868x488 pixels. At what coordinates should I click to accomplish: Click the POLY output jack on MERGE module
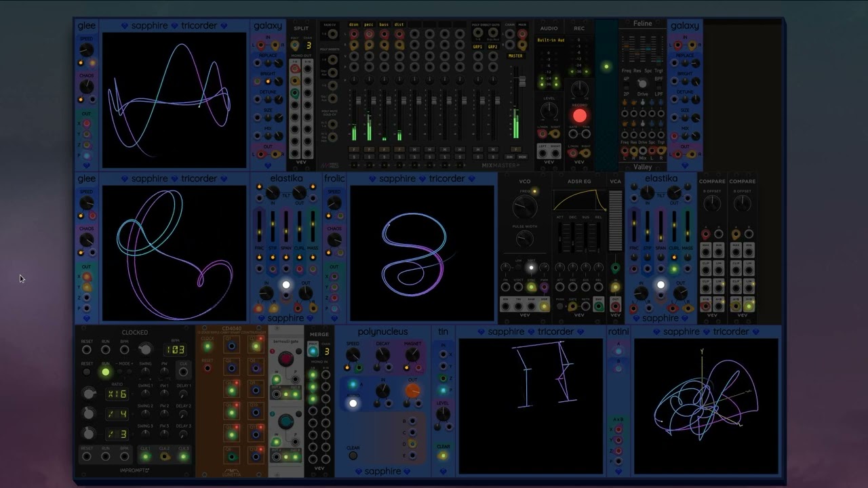313,351
